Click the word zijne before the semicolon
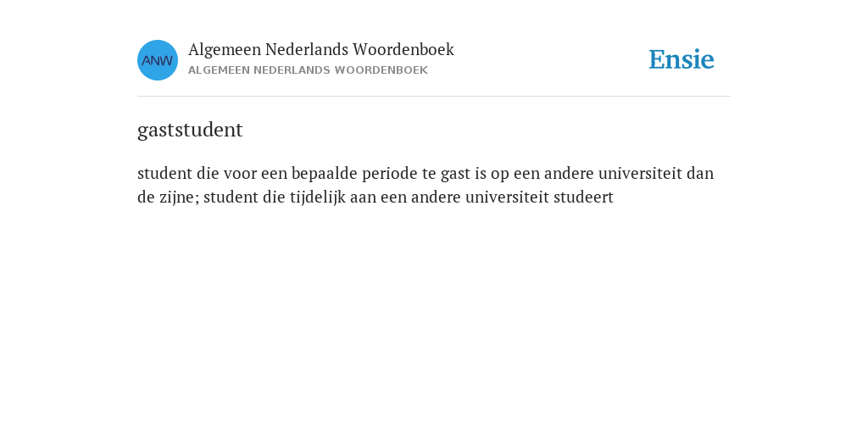 tap(175, 197)
